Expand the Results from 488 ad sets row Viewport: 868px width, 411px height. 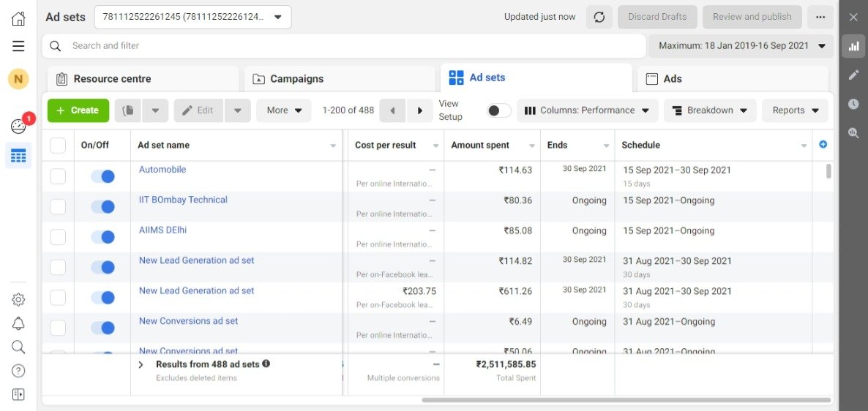pyautogui.click(x=141, y=364)
